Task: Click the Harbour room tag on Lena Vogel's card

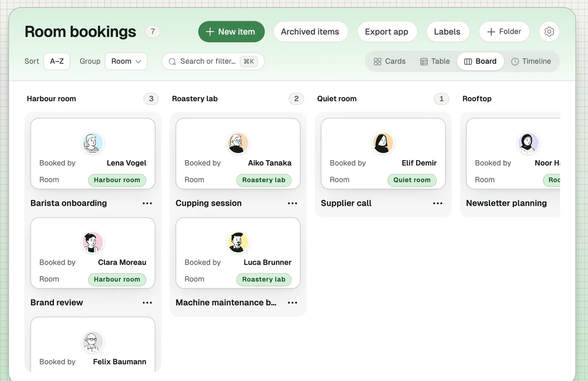Action: pos(117,180)
